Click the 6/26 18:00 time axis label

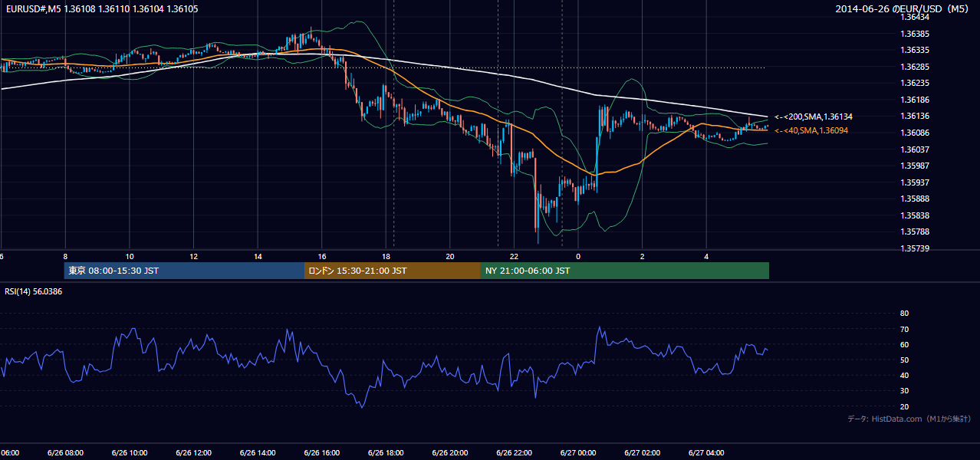click(x=386, y=453)
